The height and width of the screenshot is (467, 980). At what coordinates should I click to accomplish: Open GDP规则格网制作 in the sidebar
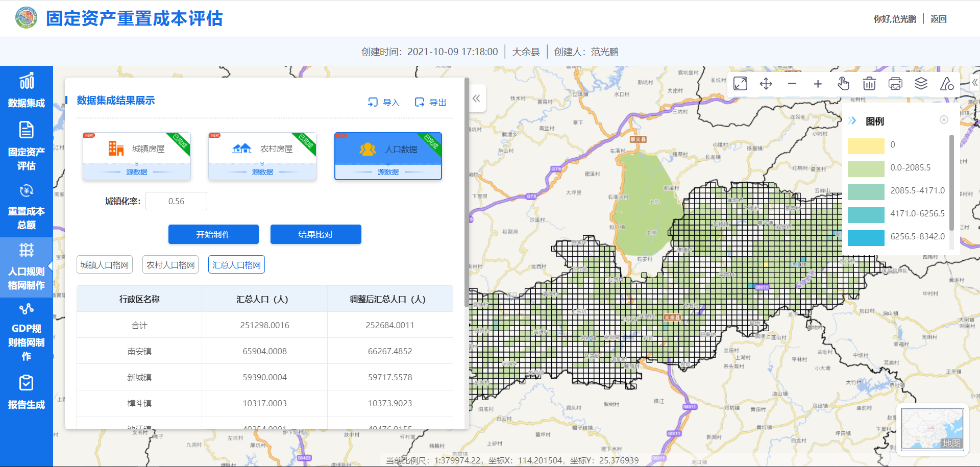[27, 332]
